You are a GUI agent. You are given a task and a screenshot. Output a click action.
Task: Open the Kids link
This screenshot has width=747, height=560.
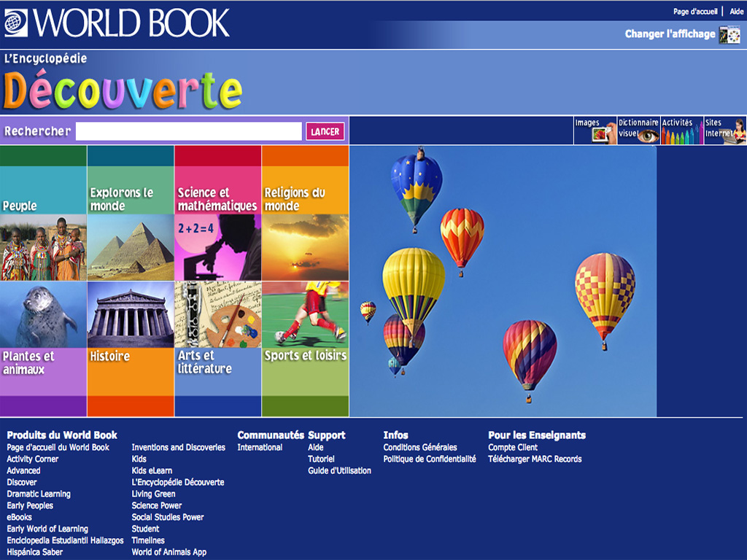[139, 459]
